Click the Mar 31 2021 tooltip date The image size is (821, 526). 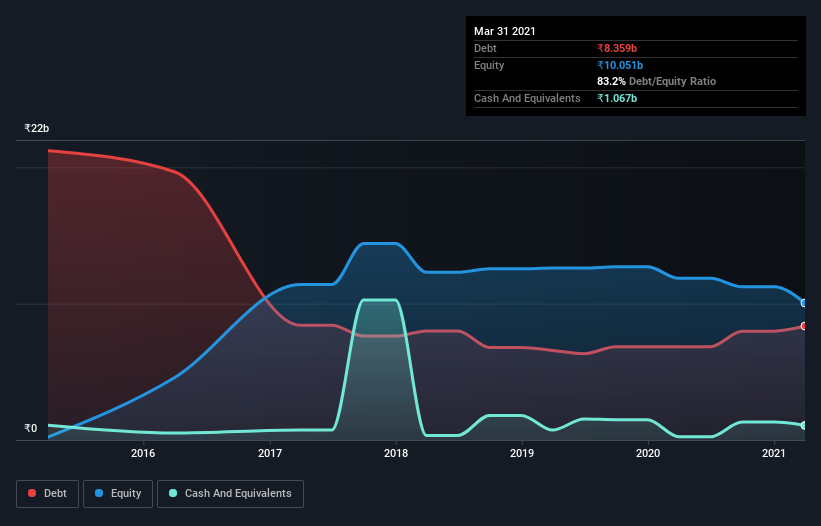tap(505, 31)
